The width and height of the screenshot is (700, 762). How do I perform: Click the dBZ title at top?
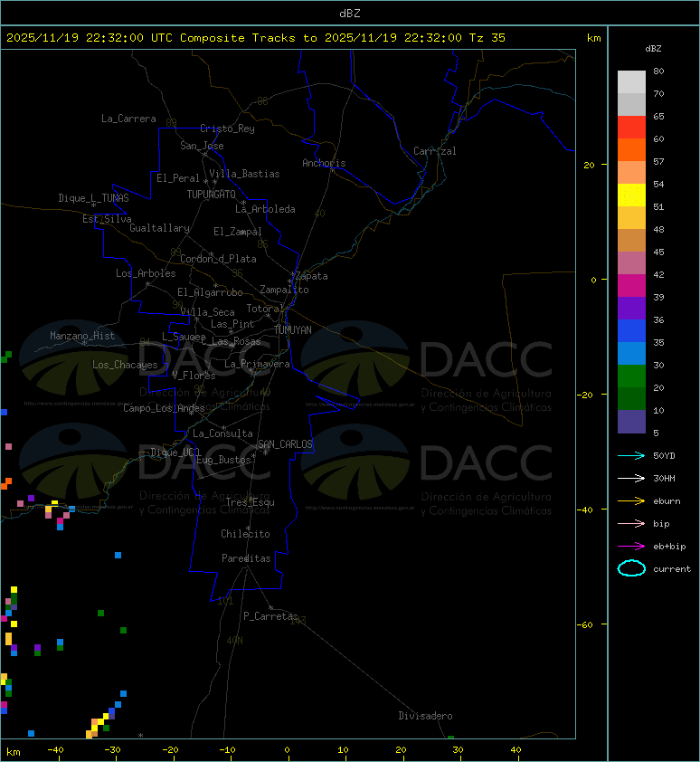click(x=350, y=14)
